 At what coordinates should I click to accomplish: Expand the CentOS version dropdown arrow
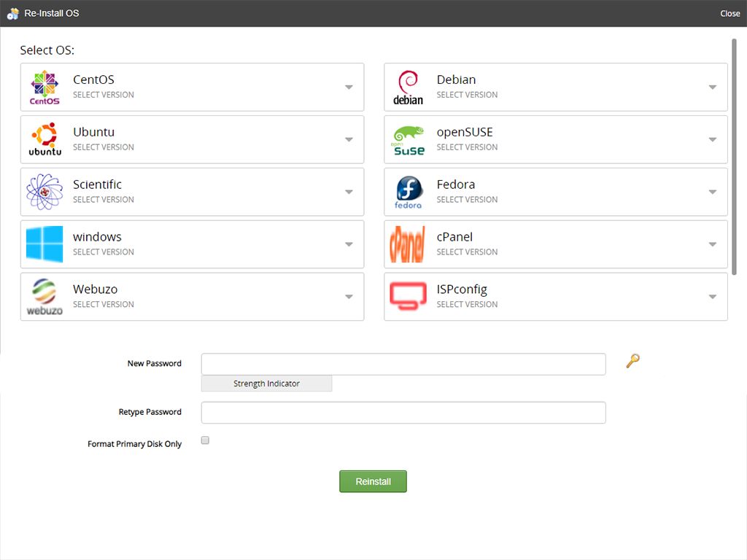349,87
